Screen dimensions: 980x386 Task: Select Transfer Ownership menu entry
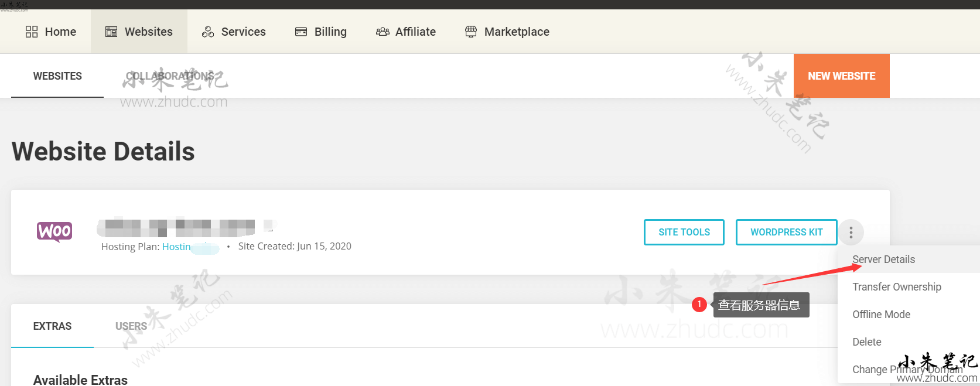[896, 287]
